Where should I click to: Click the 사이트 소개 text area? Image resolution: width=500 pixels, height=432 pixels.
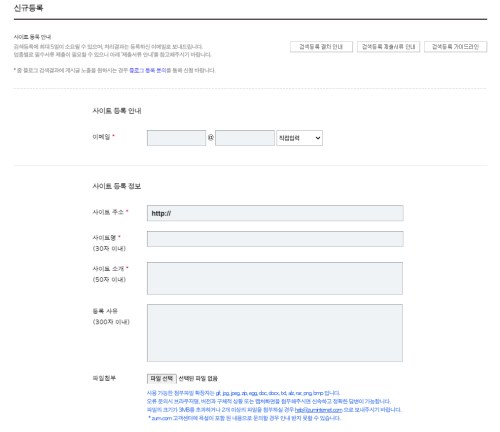(x=275, y=278)
